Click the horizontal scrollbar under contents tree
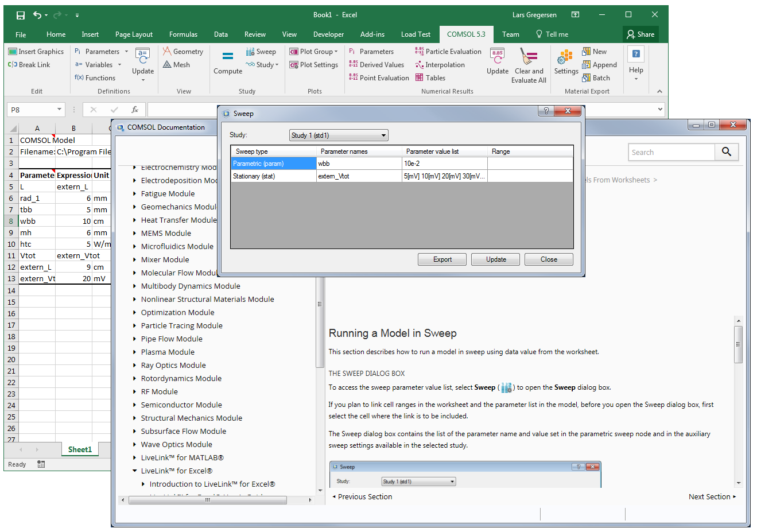The height and width of the screenshot is (532, 757). pyautogui.click(x=208, y=500)
